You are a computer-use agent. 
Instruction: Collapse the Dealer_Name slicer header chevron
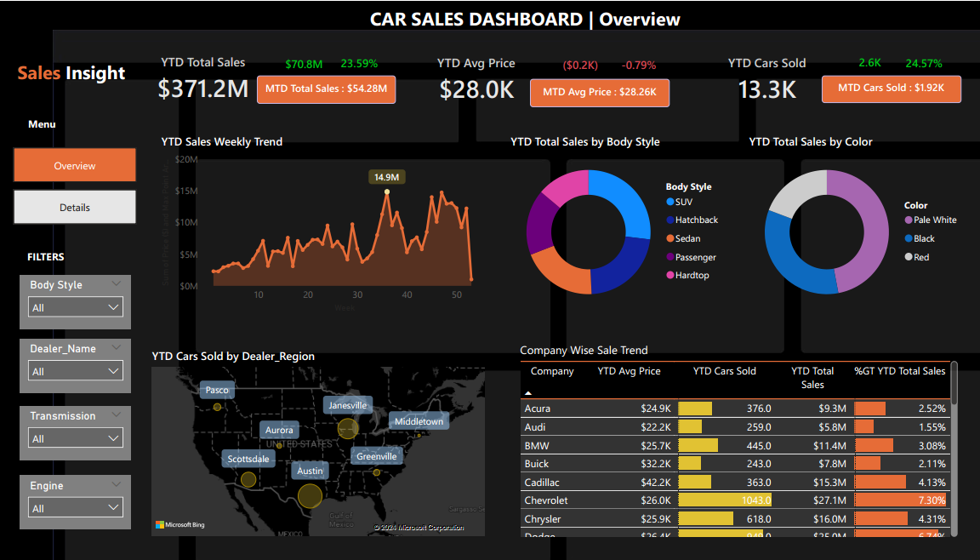tap(117, 347)
